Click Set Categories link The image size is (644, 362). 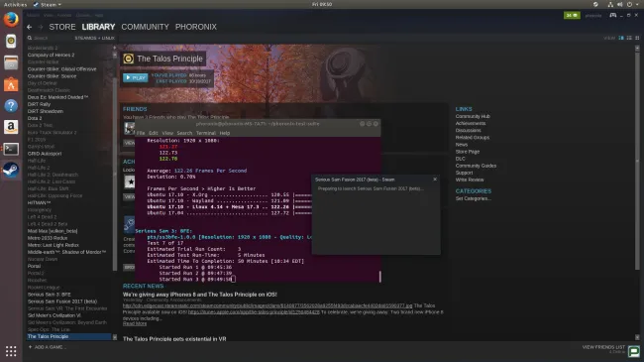474,198
